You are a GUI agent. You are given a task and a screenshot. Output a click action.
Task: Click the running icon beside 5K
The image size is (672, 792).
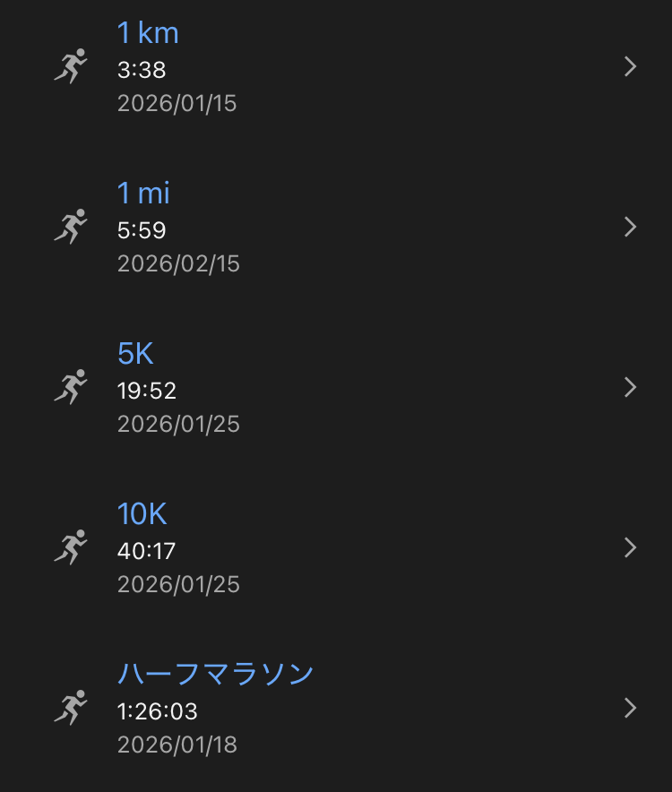[x=71, y=387]
